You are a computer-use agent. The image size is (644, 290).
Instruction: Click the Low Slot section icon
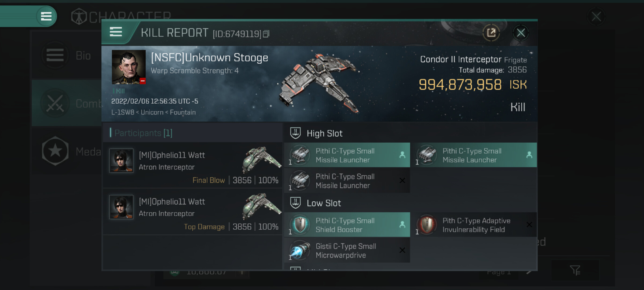pos(295,203)
